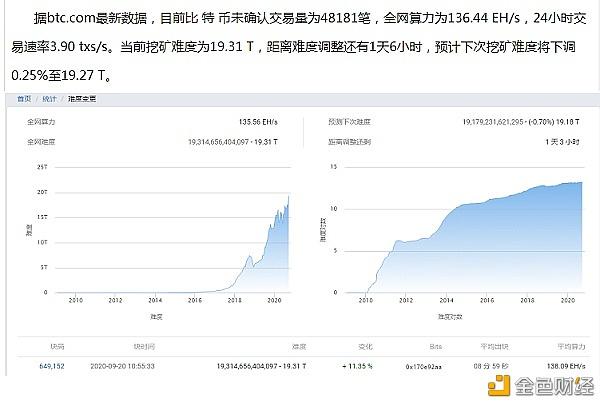This screenshot has height=402, width=600.
Task: Select the 1 天 3 小时 remaining time value
Action: click(x=562, y=142)
